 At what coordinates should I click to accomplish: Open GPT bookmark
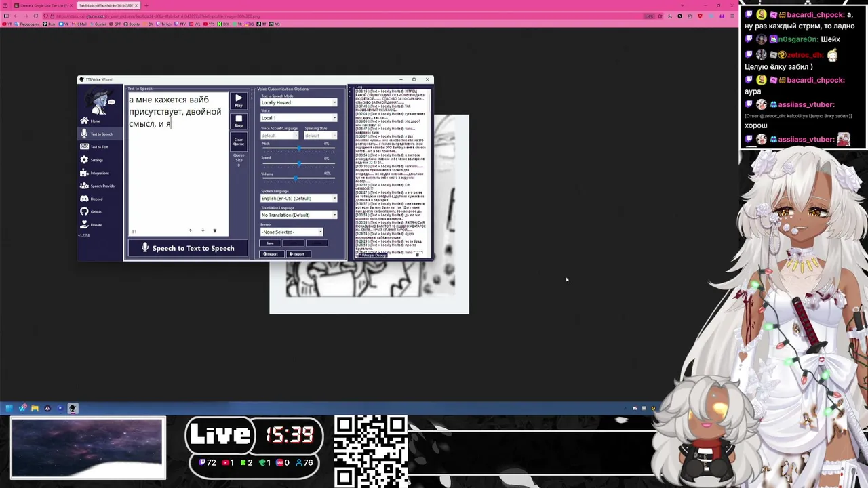(x=116, y=24)
